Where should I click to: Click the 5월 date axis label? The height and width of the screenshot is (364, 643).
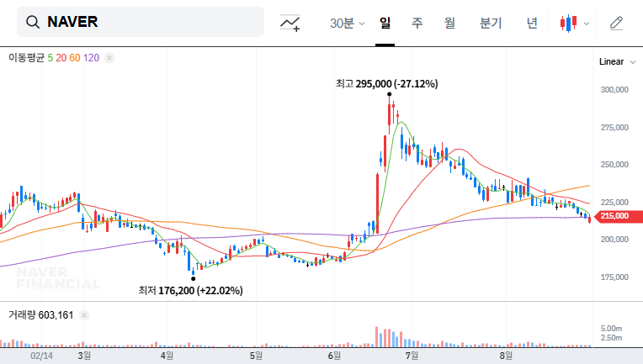pyautogui.click(x=256, y=356)
